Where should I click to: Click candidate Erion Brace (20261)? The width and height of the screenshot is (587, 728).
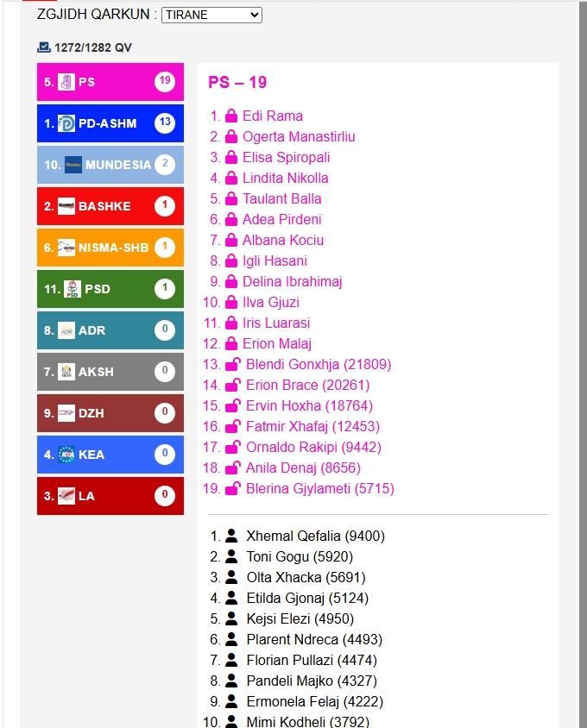[307, 385]
